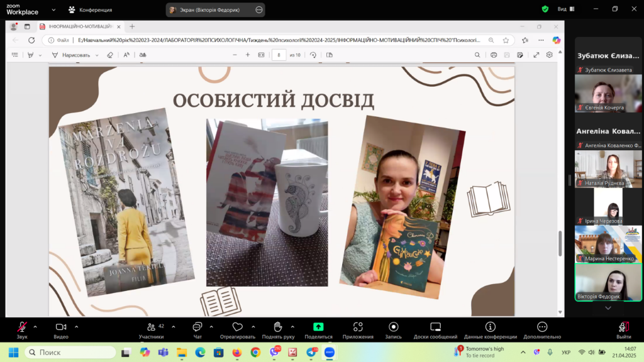Open the browser settings three-dots menu
The height and width of the screenshot is (362, 644).
pos(541,40)
